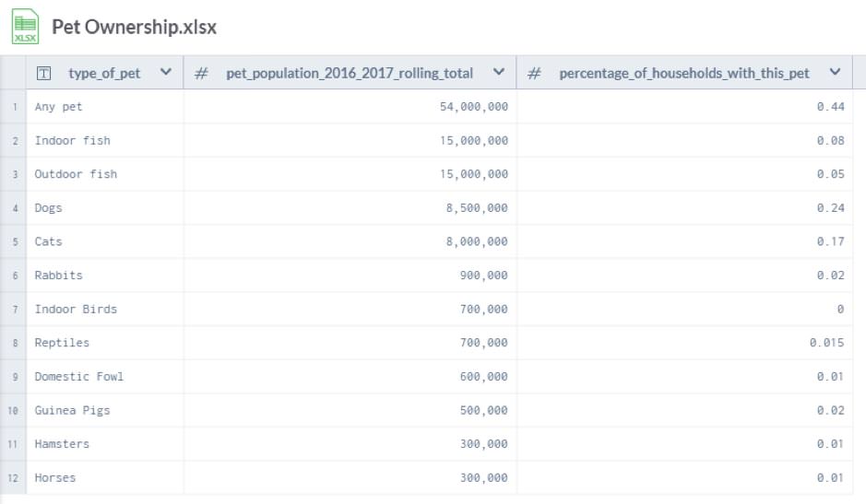The height and width of the screenshot is (504, 866).
Task: Click the XLSX file icon
Action: click(x=25, y=27)
